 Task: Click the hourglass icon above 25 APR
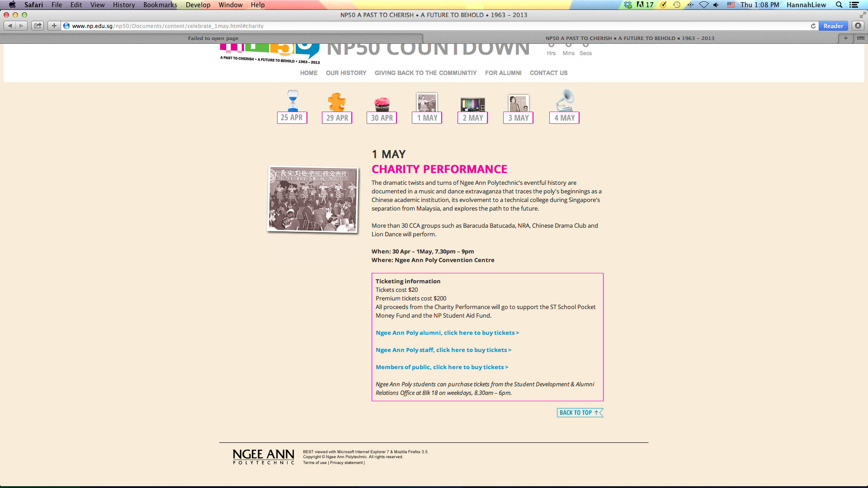(293, 100)
